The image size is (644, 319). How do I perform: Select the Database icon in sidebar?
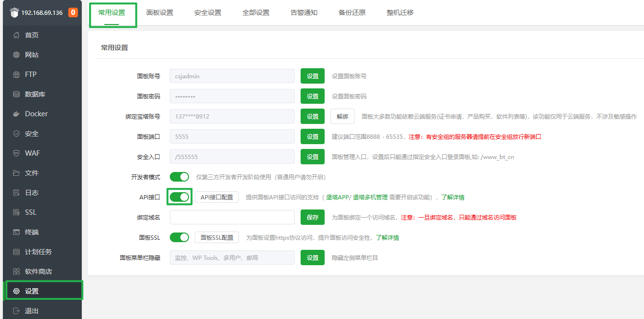click(x=16, y=94)
